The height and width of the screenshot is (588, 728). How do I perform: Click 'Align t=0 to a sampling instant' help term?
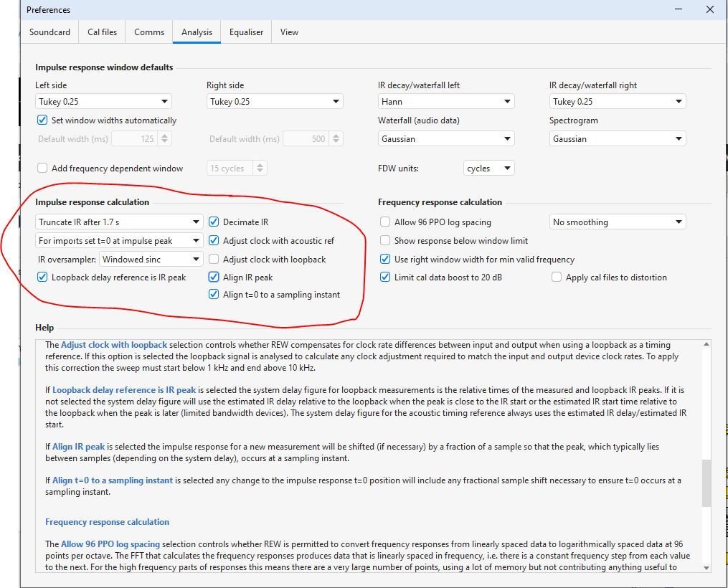[x=113, y=480]
